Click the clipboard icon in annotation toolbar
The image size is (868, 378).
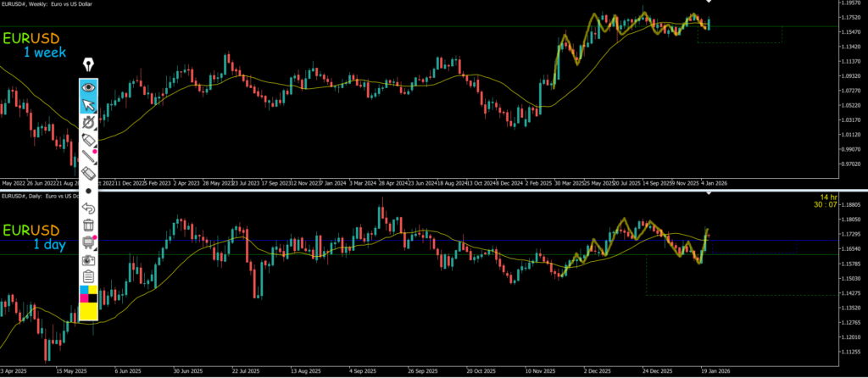(x=88, y=277)
